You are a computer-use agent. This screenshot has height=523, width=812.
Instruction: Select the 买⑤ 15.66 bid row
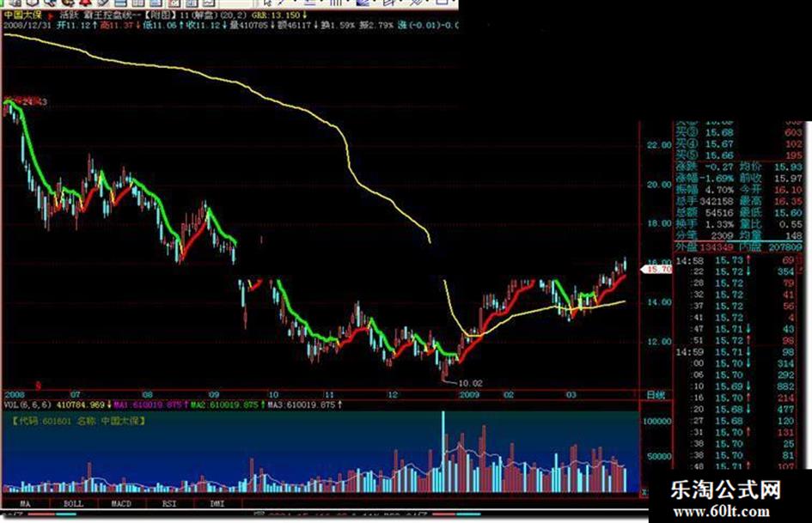click(x=739, y=155)
